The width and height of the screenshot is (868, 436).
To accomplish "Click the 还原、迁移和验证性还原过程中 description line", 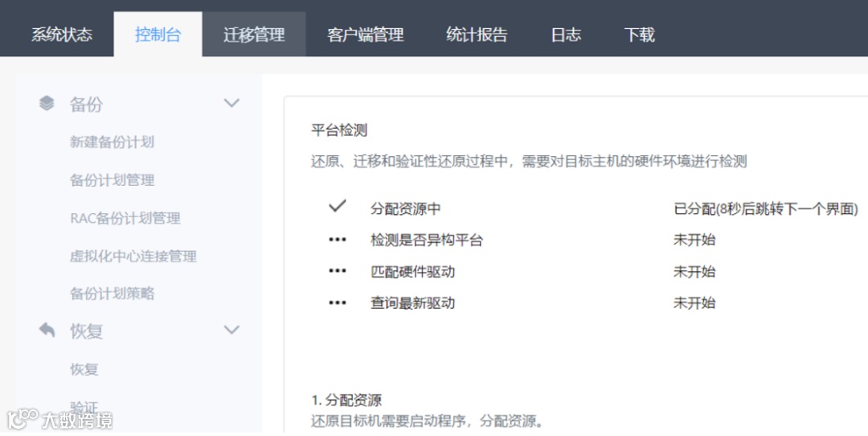I will pos(529,161).
